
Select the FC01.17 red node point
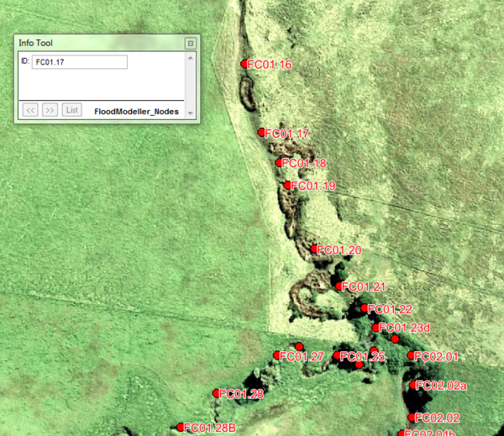(x=261, y=133)
